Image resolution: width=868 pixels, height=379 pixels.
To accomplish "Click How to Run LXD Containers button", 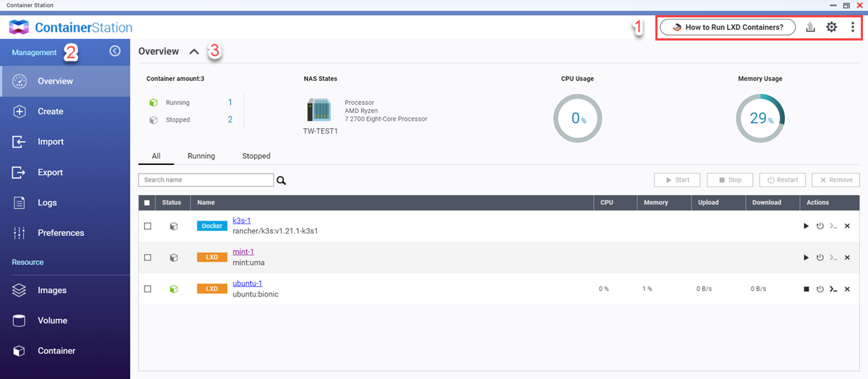I will coord(728,27).
